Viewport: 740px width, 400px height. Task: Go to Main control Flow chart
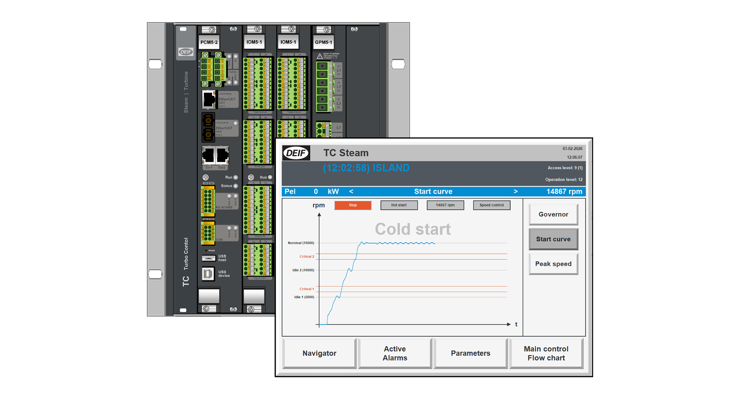[x=545, y=353]
